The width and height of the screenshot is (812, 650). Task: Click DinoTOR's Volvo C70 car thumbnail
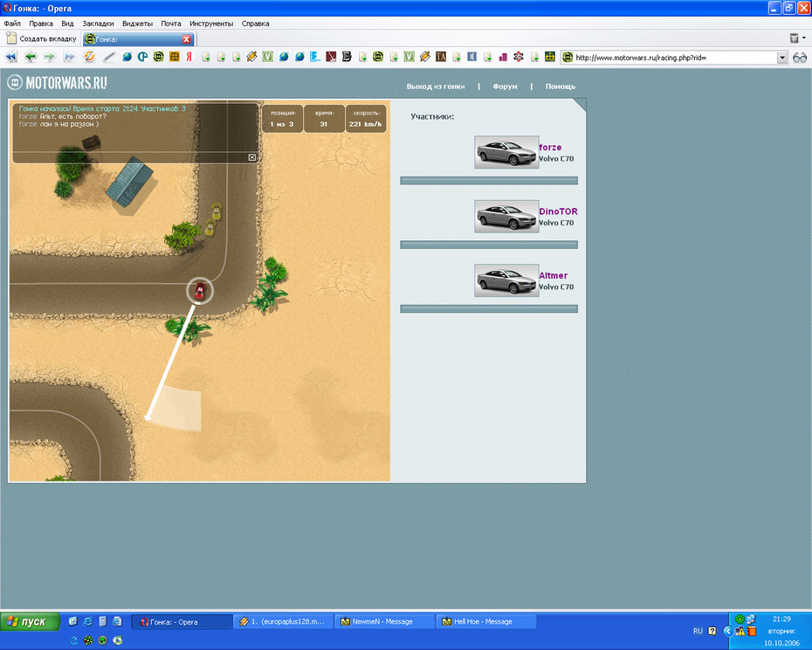(506, 217)
